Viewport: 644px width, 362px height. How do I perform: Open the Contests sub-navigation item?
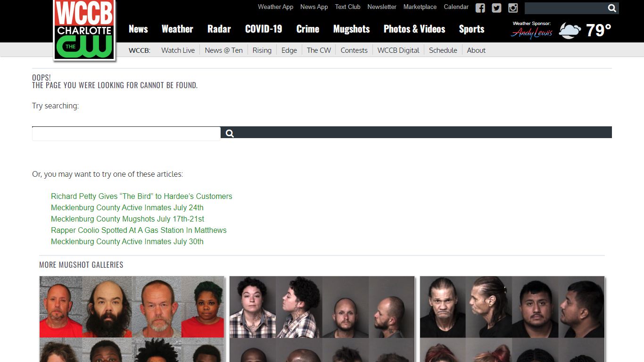click(x=354, y=50)
